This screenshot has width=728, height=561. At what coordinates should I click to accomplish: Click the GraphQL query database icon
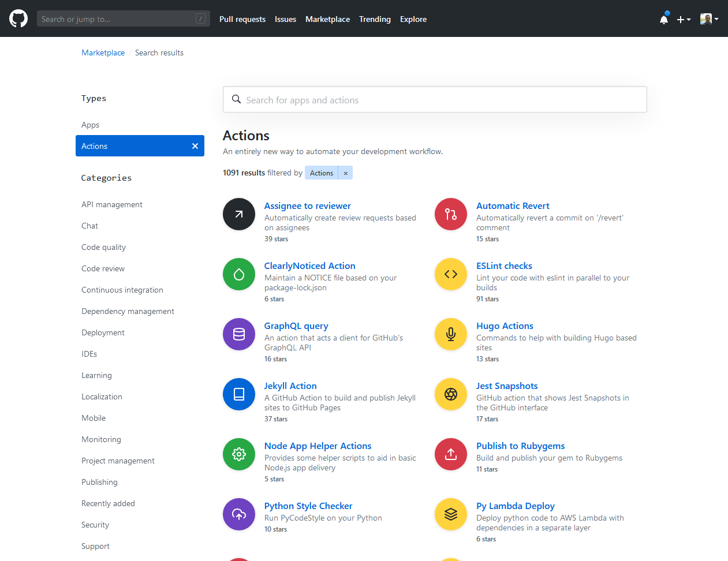239,334
